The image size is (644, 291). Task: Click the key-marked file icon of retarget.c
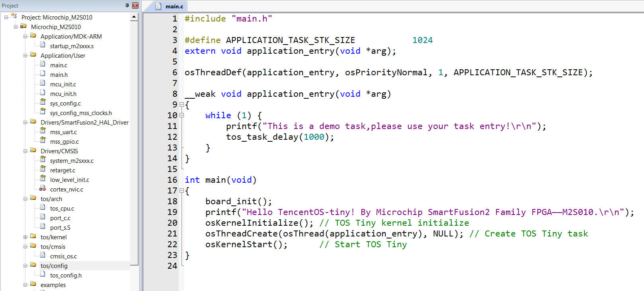coord(43,169)
